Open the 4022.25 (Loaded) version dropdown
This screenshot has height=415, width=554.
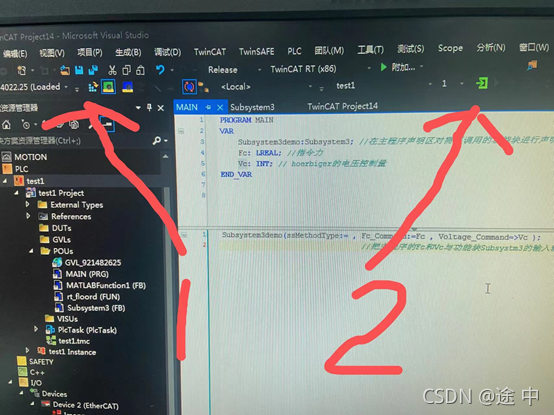[x=66, y=87]
